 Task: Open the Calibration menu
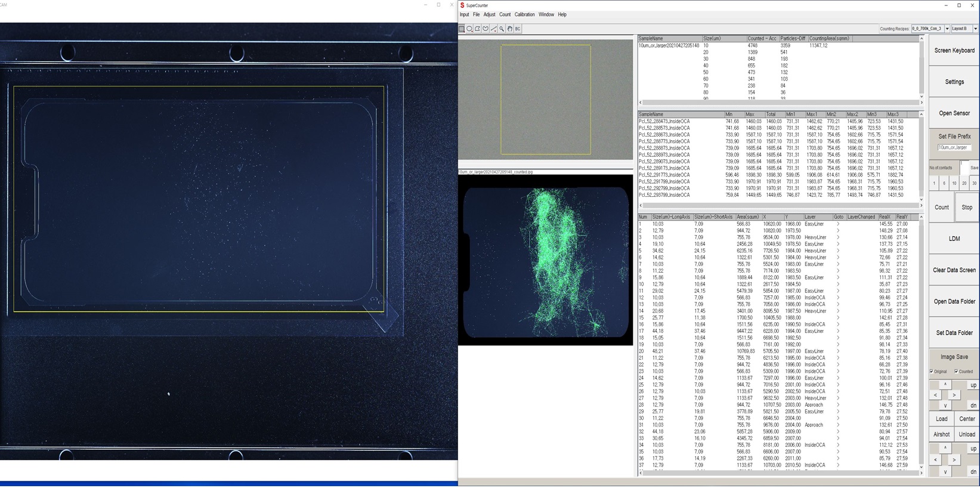(x=524, y=14)
